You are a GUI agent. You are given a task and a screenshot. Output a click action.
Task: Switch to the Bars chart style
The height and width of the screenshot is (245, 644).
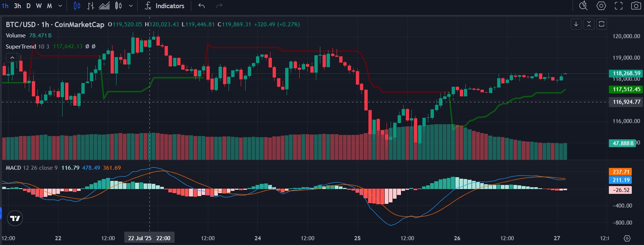click(91, 6)
